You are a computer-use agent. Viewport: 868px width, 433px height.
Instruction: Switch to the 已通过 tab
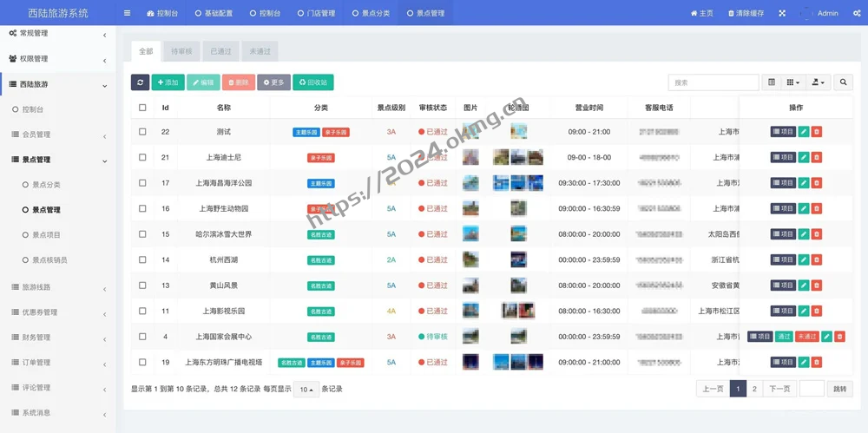pos(220,51)
